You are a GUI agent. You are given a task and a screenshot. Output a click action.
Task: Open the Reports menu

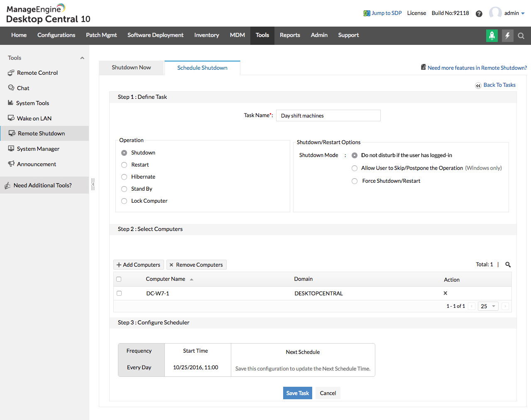tap(290, 35)
